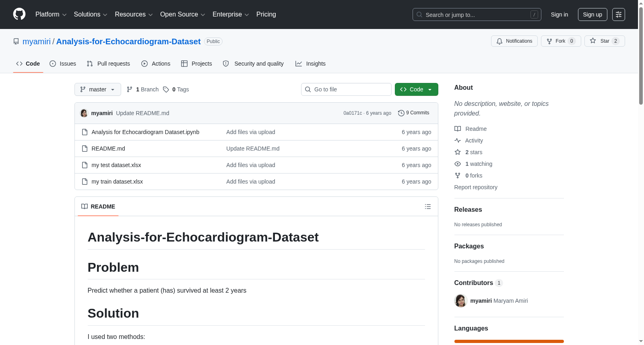Click the Contributors heading in sidebar
644x345 pixels.
point(474,283)
